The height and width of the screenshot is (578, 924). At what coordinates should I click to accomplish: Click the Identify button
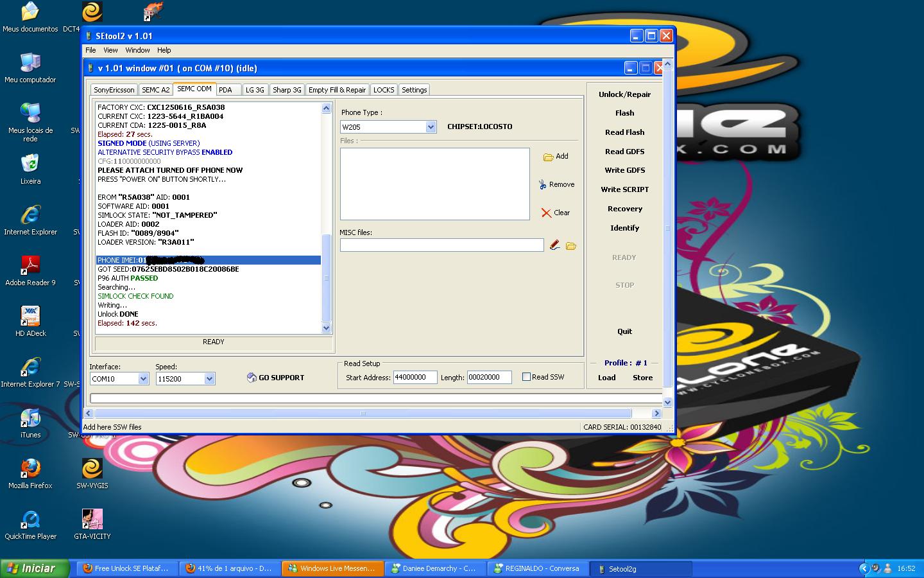tap(624, 228)
